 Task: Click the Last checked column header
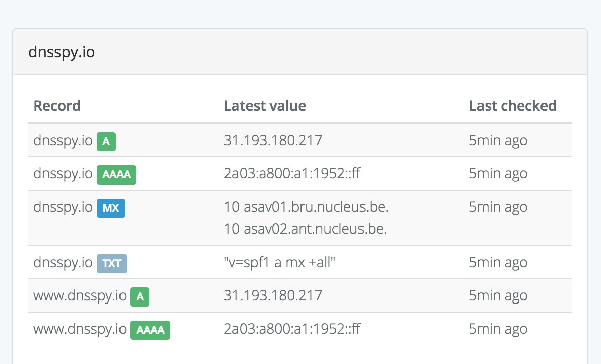pyautogui.click(x=513, y=106)
